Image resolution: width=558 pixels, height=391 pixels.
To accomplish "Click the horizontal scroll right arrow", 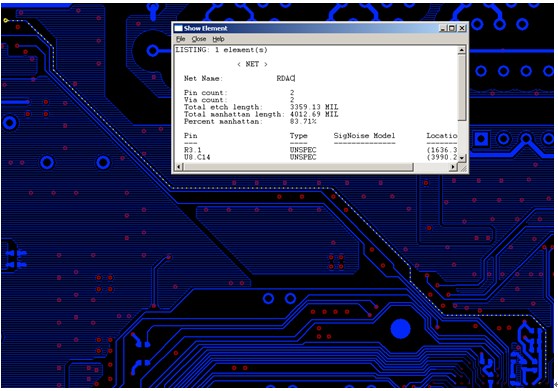I will click(453, 167).
